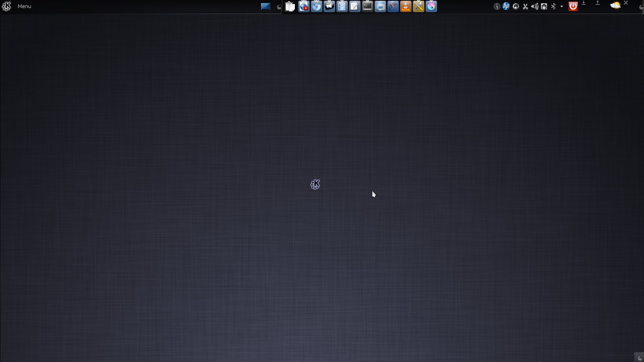Launch the Chromium browser
Image resolution: width=644 pixels, height=362 pixels.
coord(317,6)
